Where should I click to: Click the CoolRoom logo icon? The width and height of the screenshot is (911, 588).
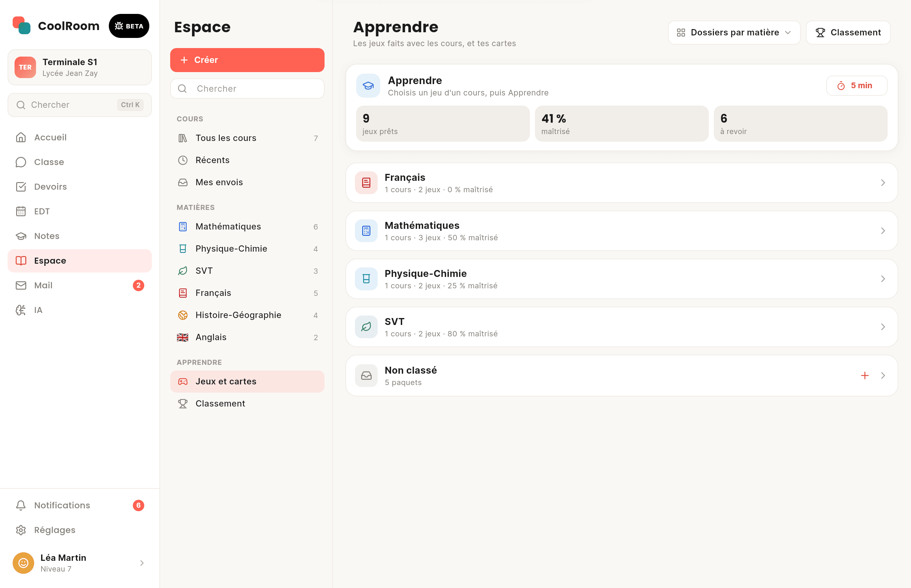point(22,26)
